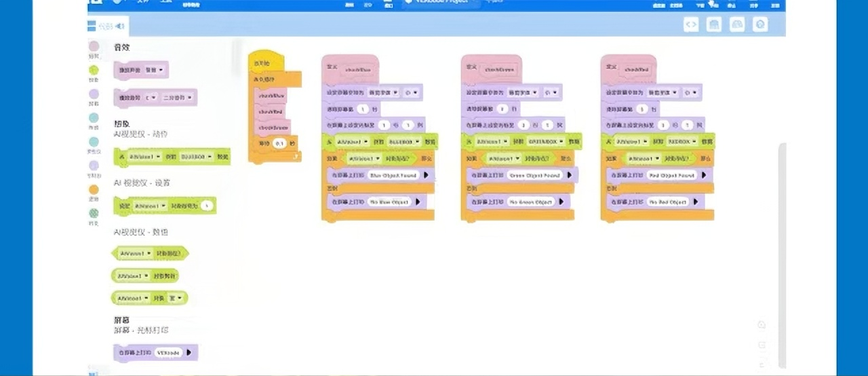Click the wait 0.1 seconds value field
868x376 pixels.
pyautogui.click(x=279, y=144)
